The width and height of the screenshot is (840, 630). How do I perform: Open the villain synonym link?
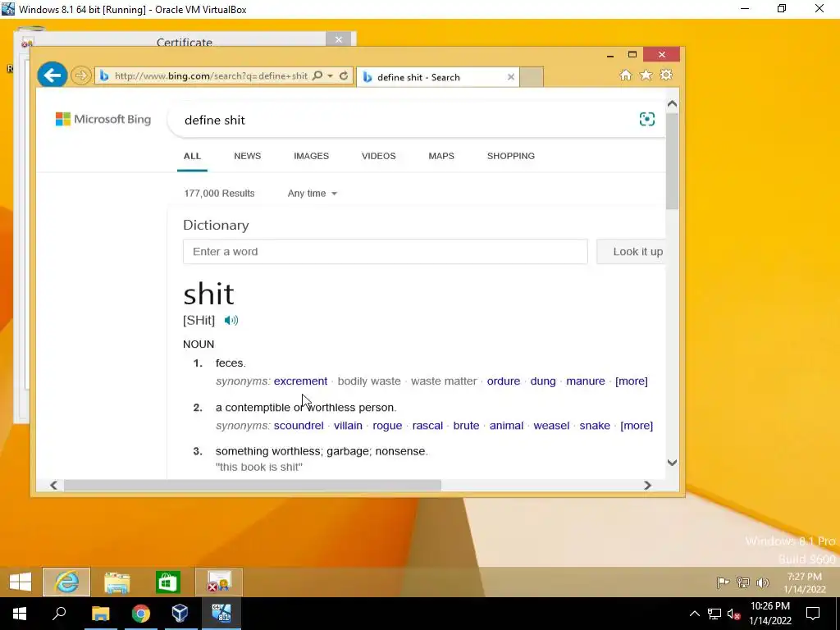point(348,426)
